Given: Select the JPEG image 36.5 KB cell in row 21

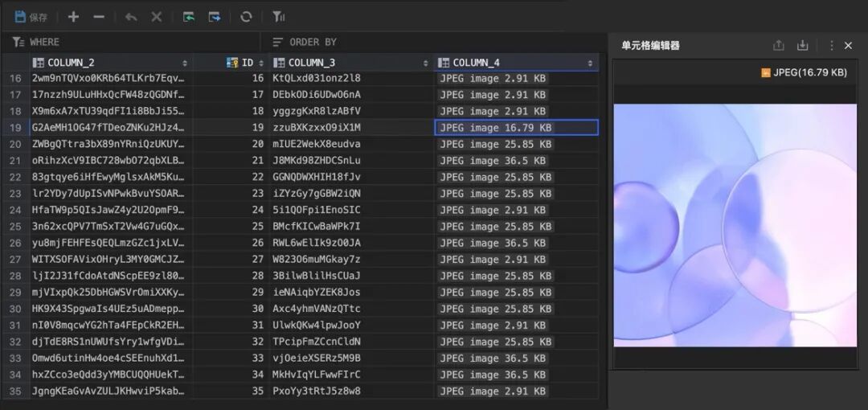Looking at the screenshot, I should [495, 161].
